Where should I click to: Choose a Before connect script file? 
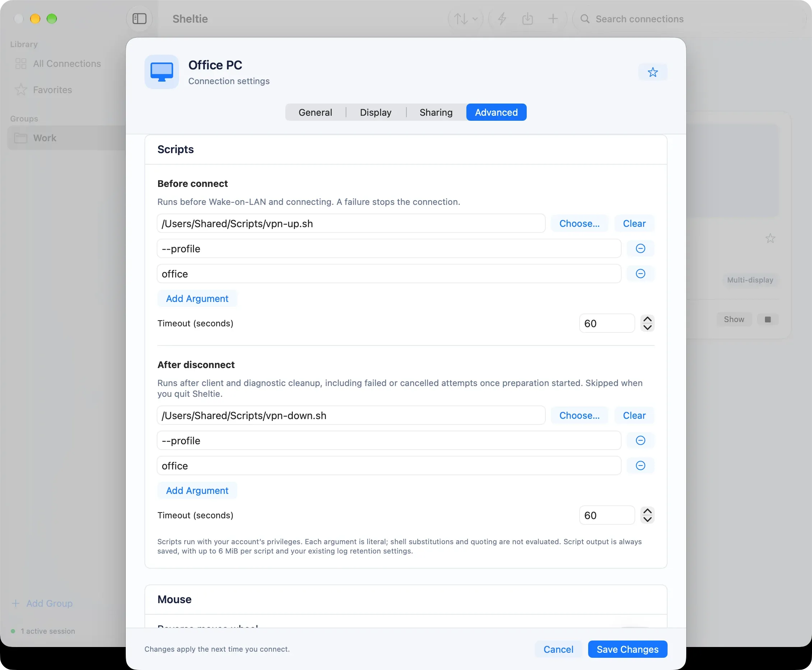click(580, 224)
